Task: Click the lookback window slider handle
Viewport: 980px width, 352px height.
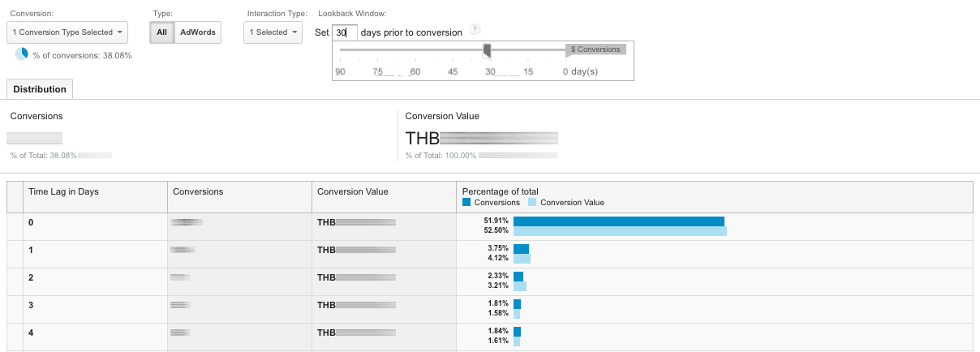Action: 487,51
